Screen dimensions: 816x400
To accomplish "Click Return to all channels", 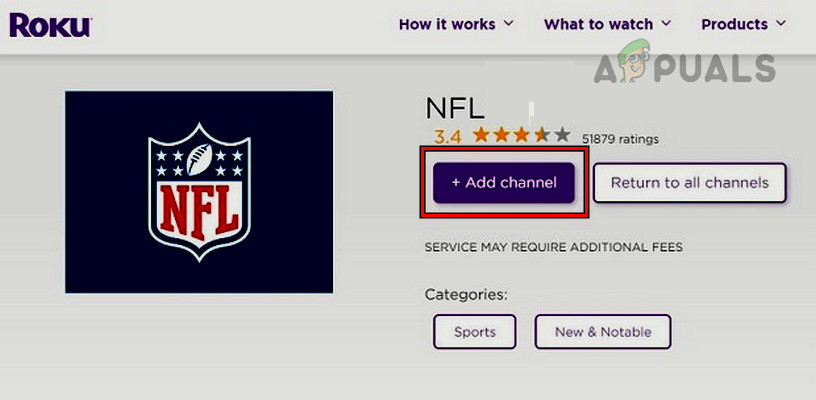I will (x=690, y=183).
